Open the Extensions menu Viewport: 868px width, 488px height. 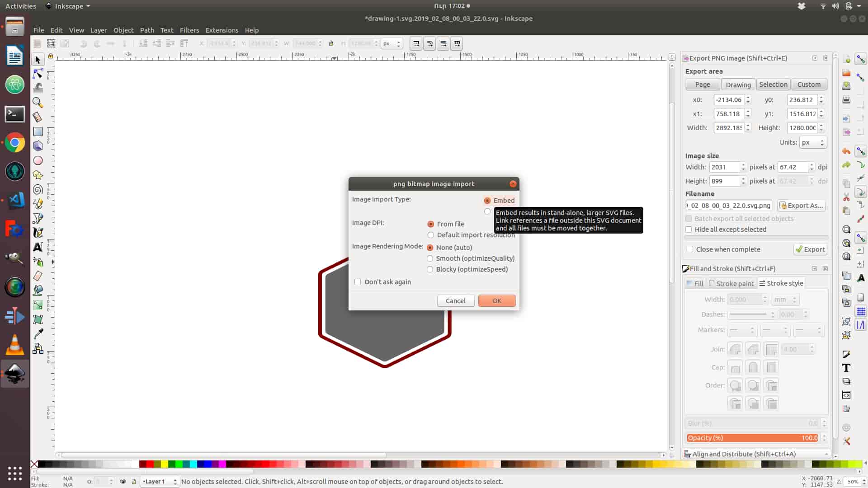pyautogui.click(x=222, y=30)
